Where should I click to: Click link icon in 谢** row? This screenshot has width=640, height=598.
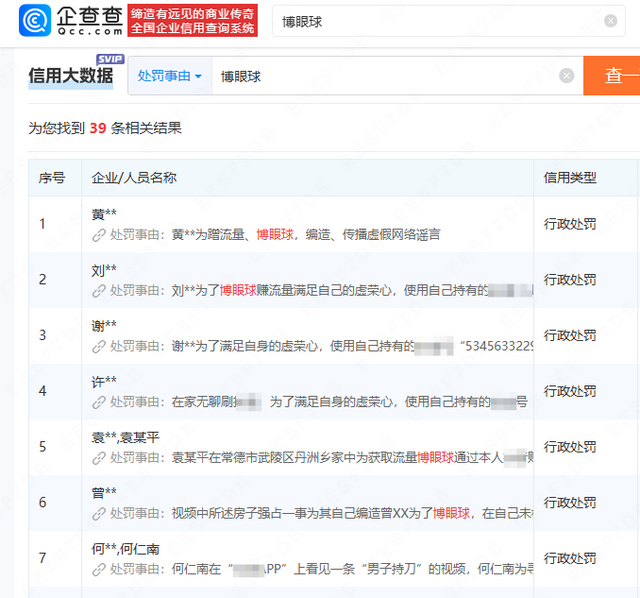coord(99,347)
